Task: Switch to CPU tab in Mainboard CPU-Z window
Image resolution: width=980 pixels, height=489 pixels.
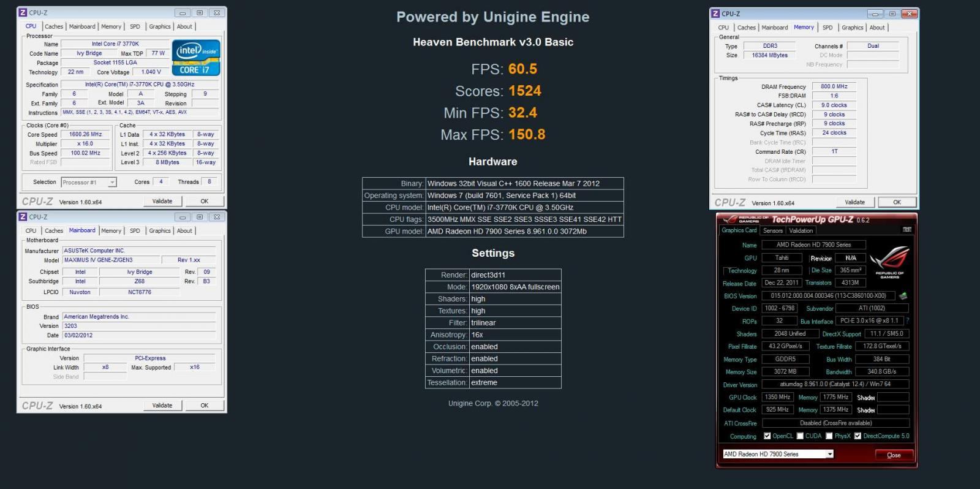Action: [31, 231]
